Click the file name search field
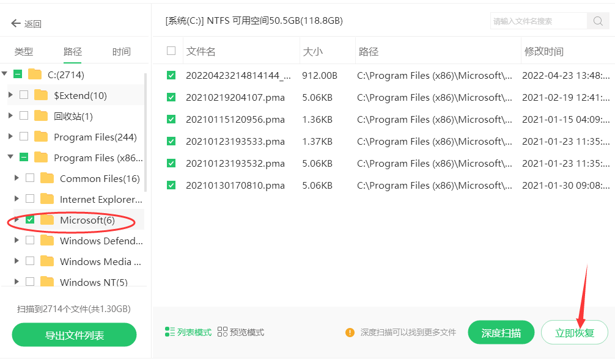 [538, 21]
